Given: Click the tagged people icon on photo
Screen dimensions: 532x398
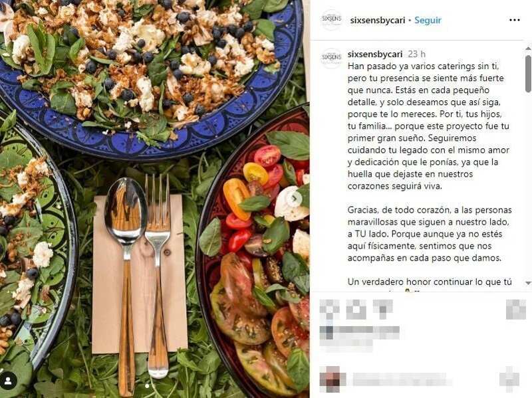Looking at the screenshot, I should [x=8, y=381].
